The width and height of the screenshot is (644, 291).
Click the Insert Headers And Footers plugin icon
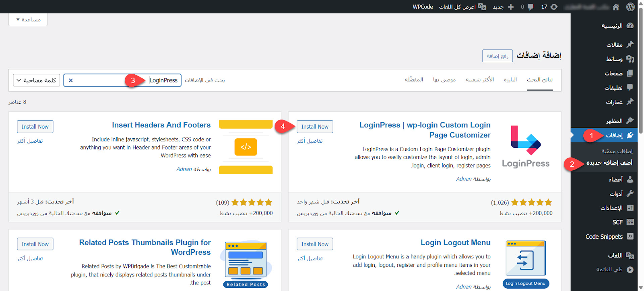[246, 147]
